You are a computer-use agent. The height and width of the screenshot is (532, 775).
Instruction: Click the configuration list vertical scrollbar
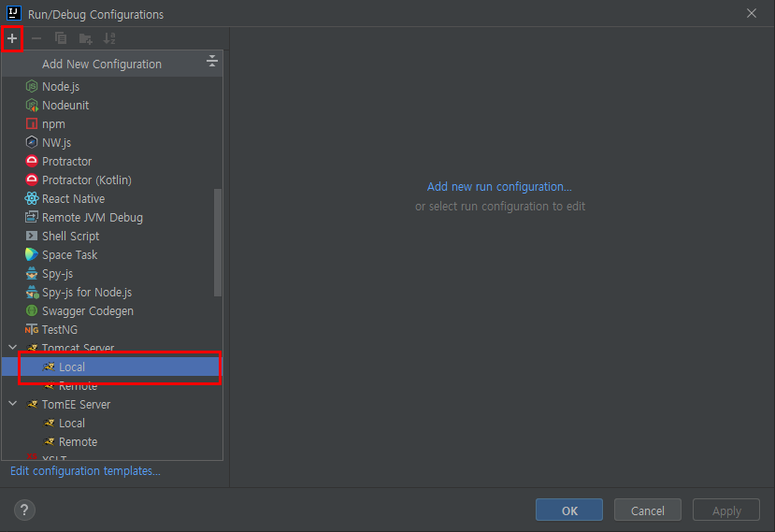point(218,242)
